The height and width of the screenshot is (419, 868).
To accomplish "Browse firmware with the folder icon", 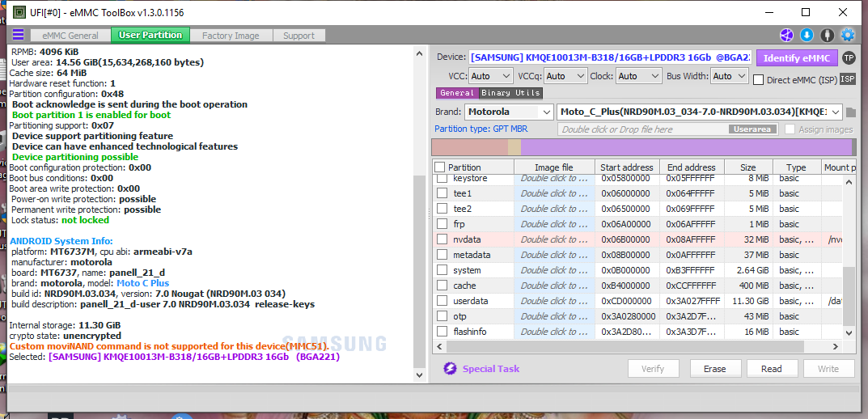I will click(x=850, y=112).
